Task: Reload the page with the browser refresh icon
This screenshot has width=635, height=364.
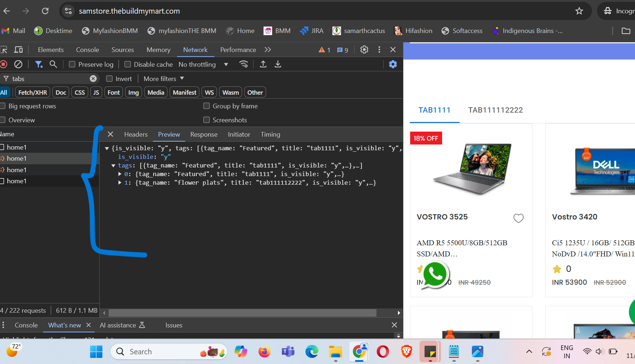Action: pyautogui.click(x=45, y=11)
